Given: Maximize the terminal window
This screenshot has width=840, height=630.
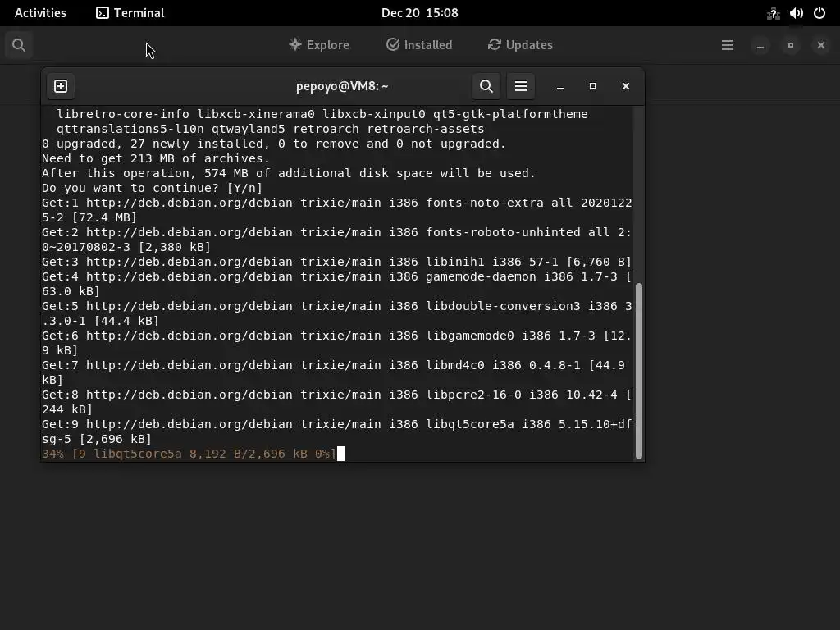Looking at the screenshot, I should pyautogui.click(x=592, y=86).
